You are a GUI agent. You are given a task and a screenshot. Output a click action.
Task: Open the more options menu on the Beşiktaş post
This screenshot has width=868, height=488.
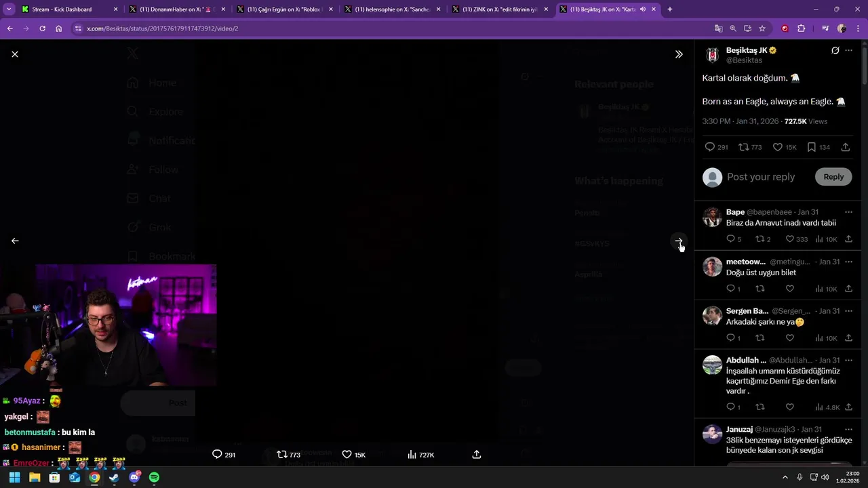pos(848,51)
